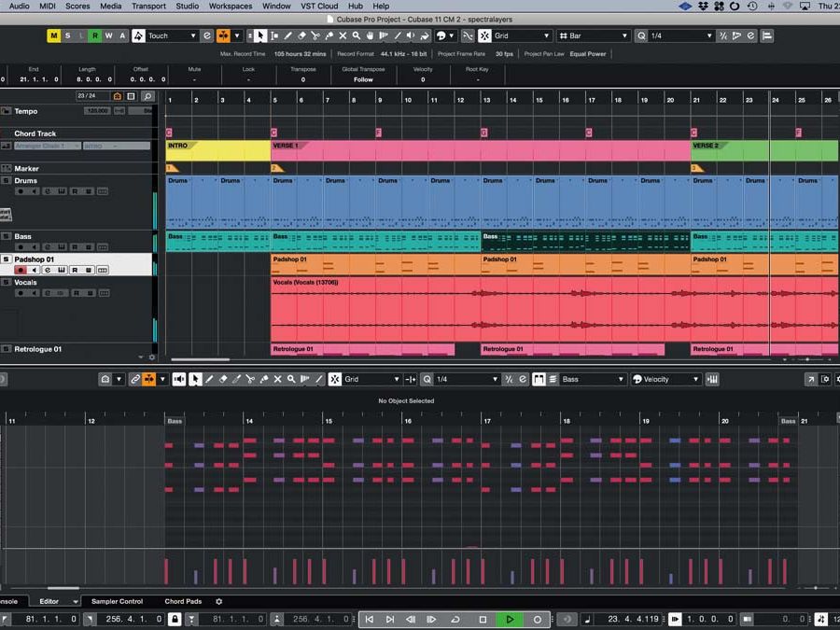This screenshot has height=630, width=840.
Task: Select the Time Warp tool
Action: tap(384, 35)
